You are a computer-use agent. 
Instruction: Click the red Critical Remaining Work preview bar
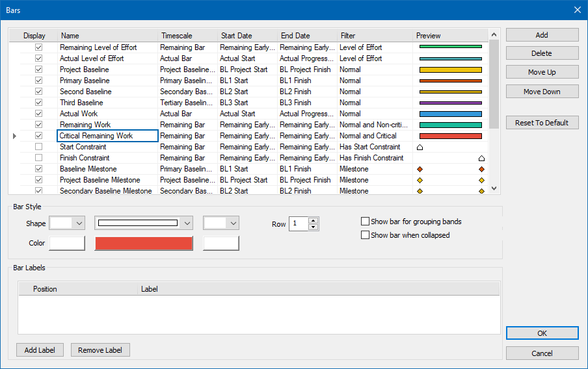coord(450,136)
